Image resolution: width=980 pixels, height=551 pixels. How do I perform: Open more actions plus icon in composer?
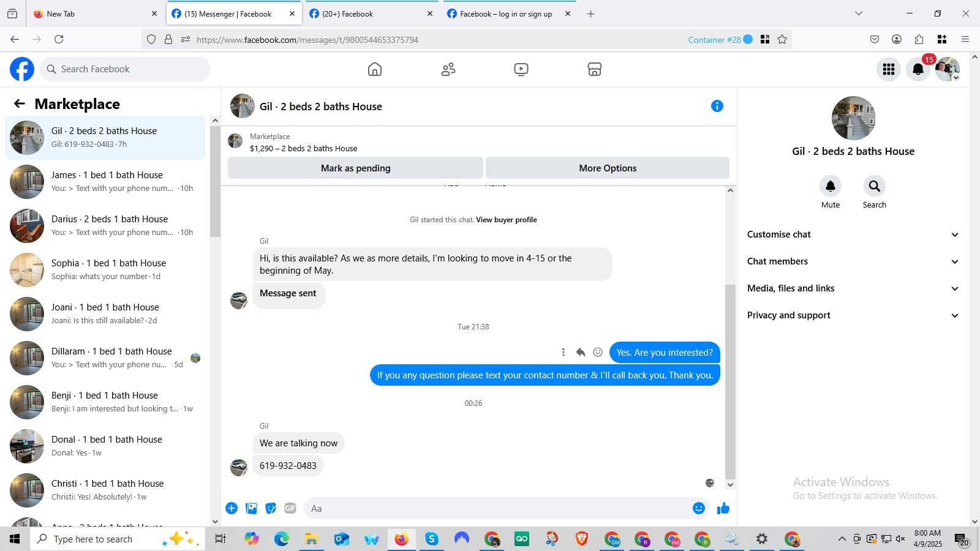[232, 508]
